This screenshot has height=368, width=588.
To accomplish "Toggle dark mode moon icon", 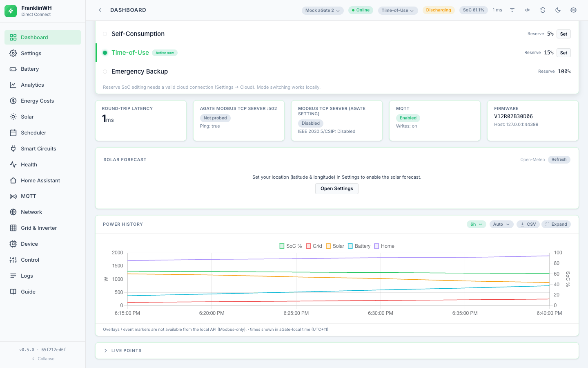I will [558, 10].
